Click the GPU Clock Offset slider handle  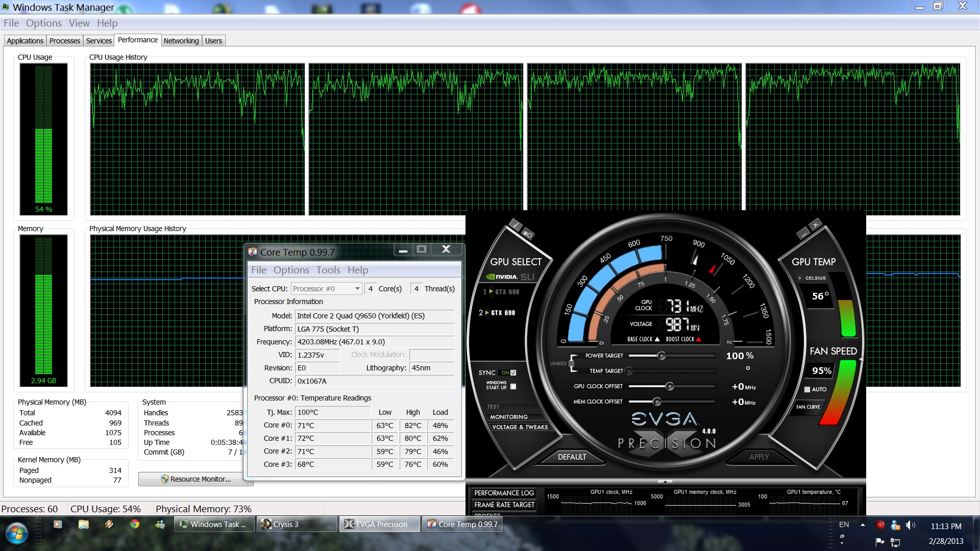tap(670, 386)
